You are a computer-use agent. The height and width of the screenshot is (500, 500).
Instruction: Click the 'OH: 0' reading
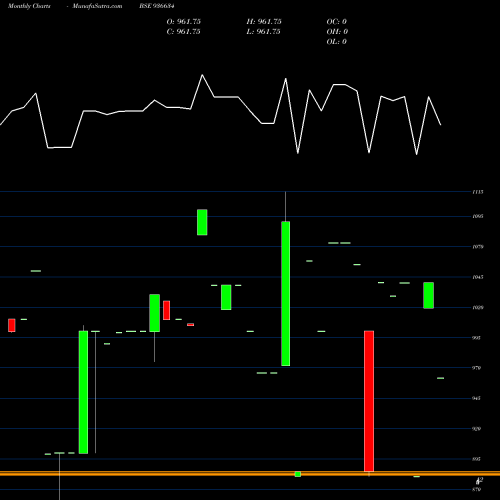(x=337, y=32)
